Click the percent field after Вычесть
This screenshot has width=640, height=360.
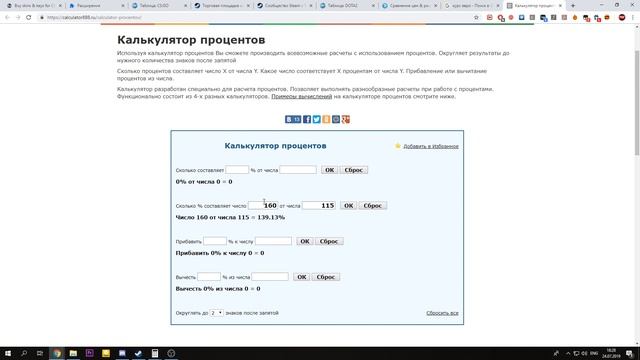(x=209, y=276)
